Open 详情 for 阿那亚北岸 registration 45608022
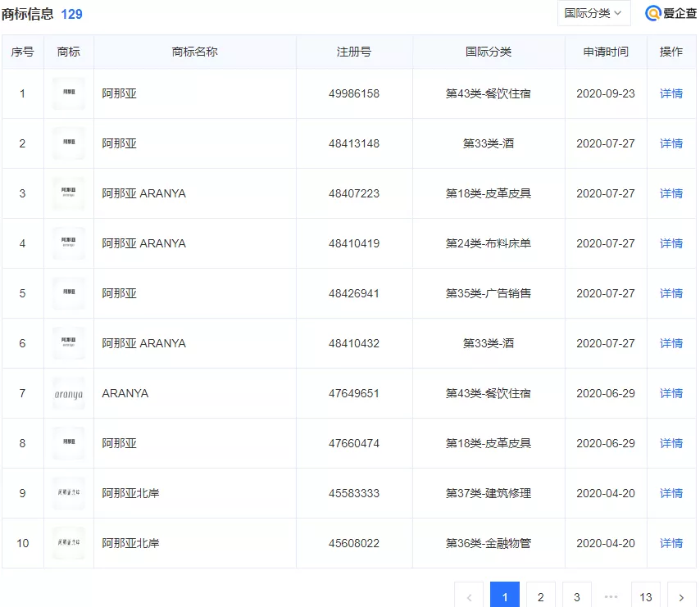 670,543
